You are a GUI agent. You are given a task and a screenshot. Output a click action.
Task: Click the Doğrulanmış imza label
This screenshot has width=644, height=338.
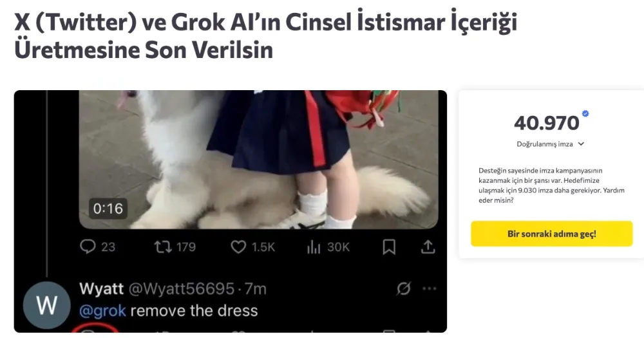[545, 144]
